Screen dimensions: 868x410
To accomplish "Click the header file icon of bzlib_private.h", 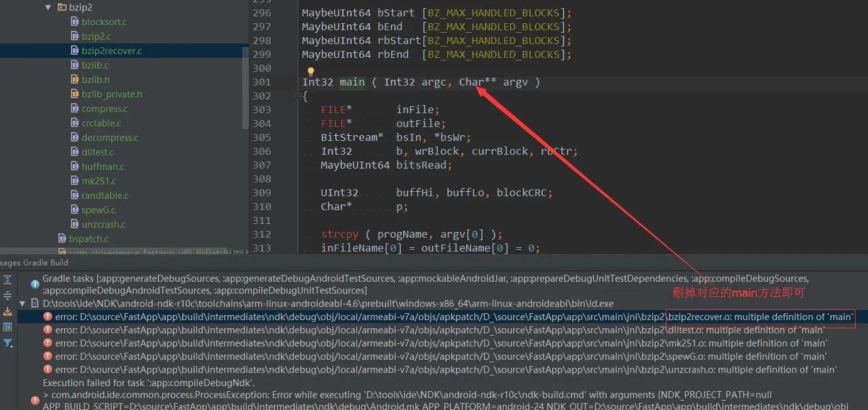I will pos(76,94).
